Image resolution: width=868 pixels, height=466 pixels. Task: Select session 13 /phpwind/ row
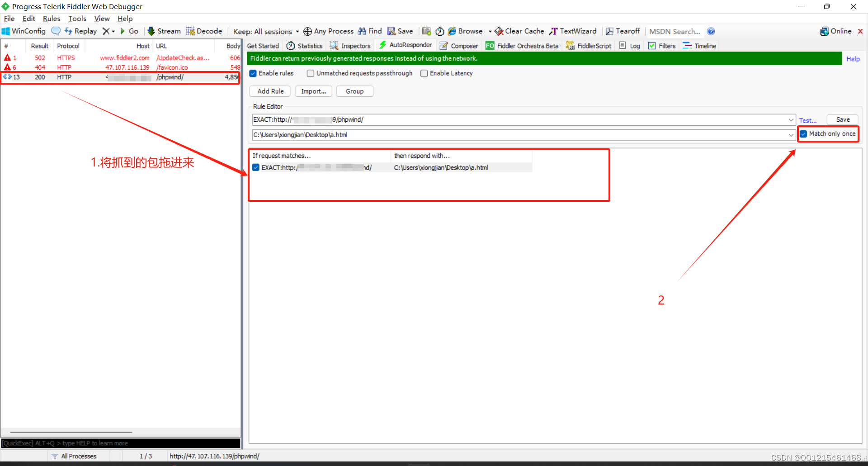point(121,77)
